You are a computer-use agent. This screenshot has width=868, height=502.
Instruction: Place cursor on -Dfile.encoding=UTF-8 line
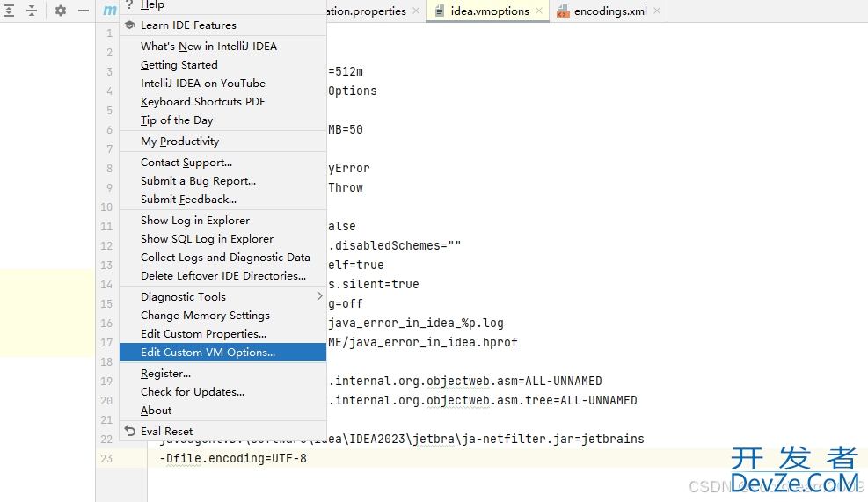(x=233, y=459)
